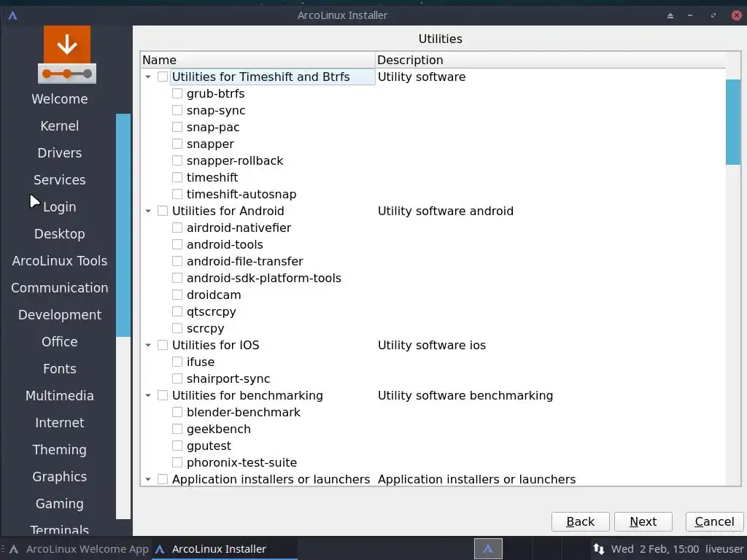Image resolution: width=747 pixels, height=560 pixels.
Task: Select the qtscrcpy row
Action: tap(212, 312)
